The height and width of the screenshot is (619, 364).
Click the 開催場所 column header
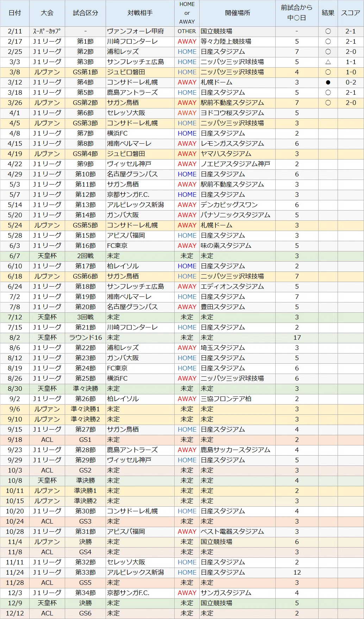[x=238, y=13]
